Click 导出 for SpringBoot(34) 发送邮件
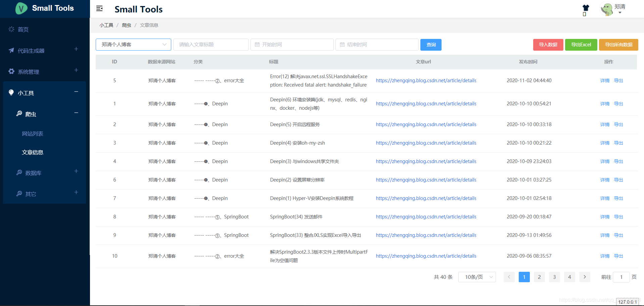Viewport: 644px width, 306px height. pyautogui.click(x=618, y=217)
